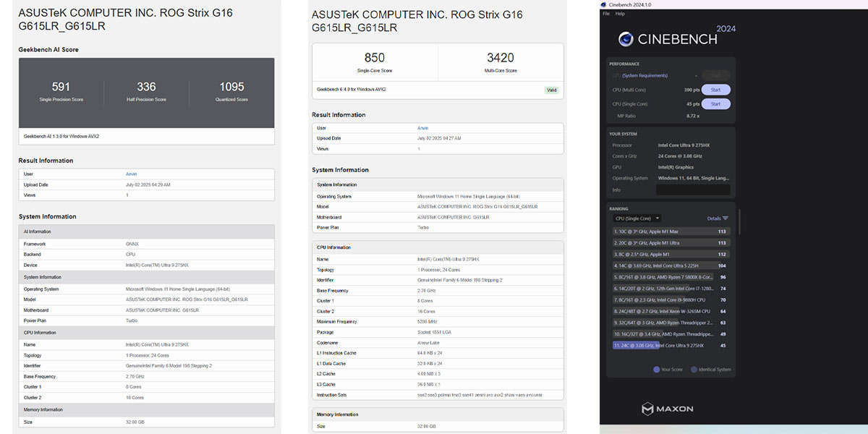Open the Cinebench Help menu
Viewport: 868px width, 434px height.
(620, 14)
